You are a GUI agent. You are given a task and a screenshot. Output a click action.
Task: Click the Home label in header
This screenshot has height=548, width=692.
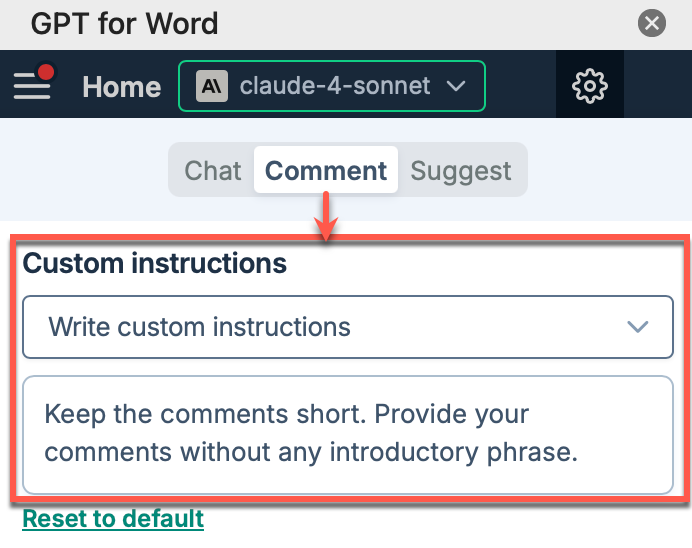(x=121, y=87)
